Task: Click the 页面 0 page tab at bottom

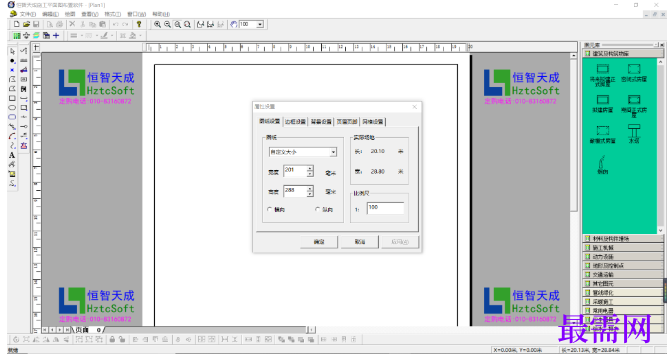Action: [x=88, y=330]
